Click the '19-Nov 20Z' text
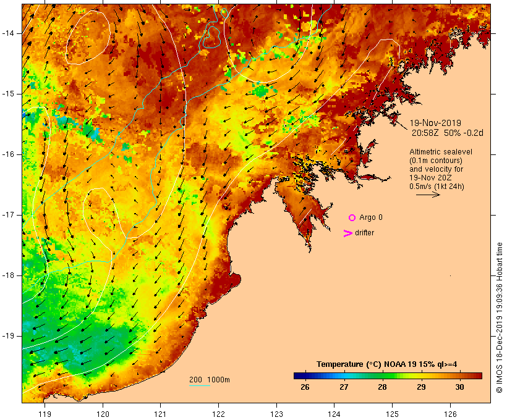This screenshot has height=420, width=507. pos(430,178)
